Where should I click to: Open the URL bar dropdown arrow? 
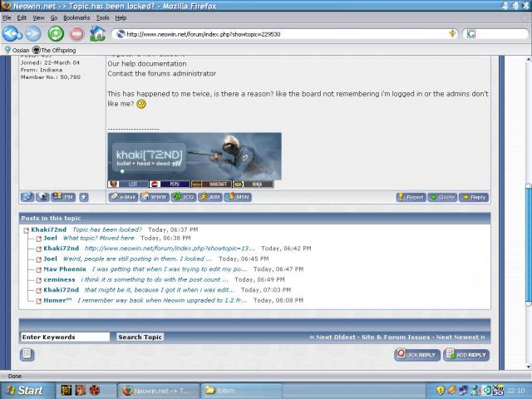pos(452,33)
